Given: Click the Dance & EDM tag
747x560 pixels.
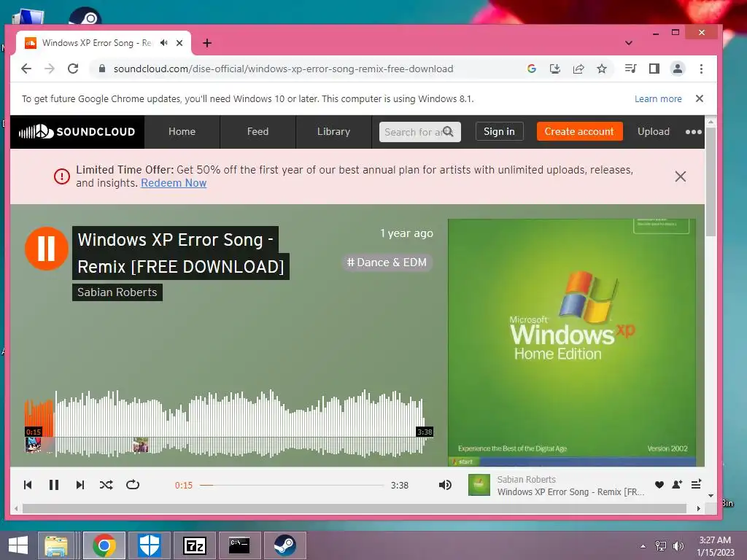Looking at the screenshot, I should click(x=387, y=262).
